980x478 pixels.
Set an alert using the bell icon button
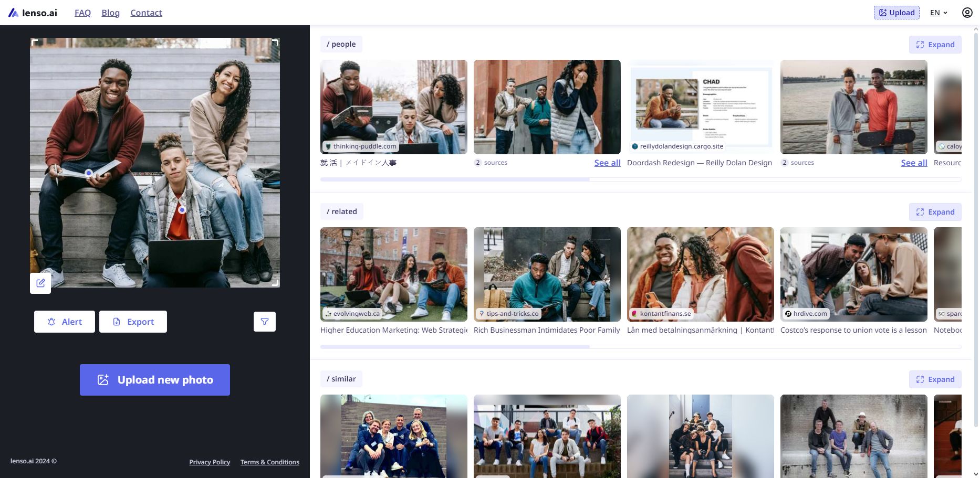pos(64,321)
